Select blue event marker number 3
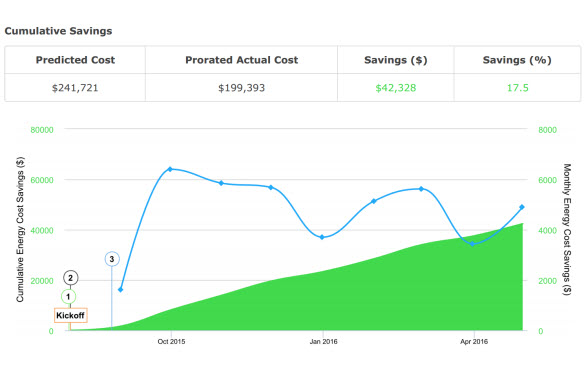The height and width of the screenshot is (373, 586). [112, 259]
